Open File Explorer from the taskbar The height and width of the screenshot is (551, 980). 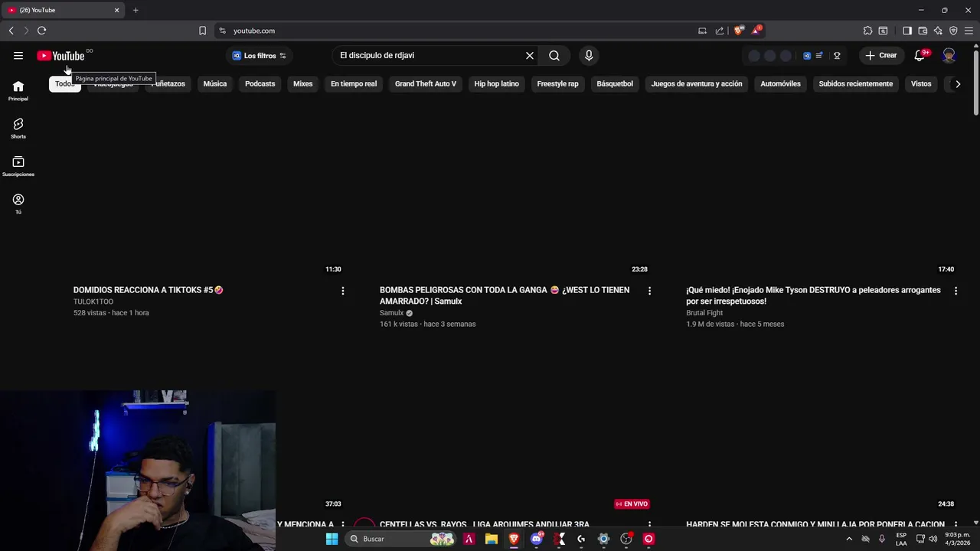[492, 539]
